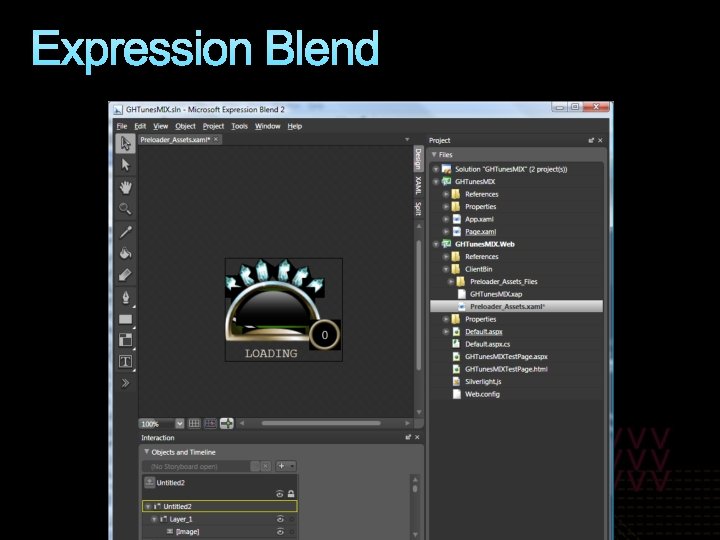The image size is (720, 540).
Task: Switch to Design view tab
Action: [x=418, y=158]
